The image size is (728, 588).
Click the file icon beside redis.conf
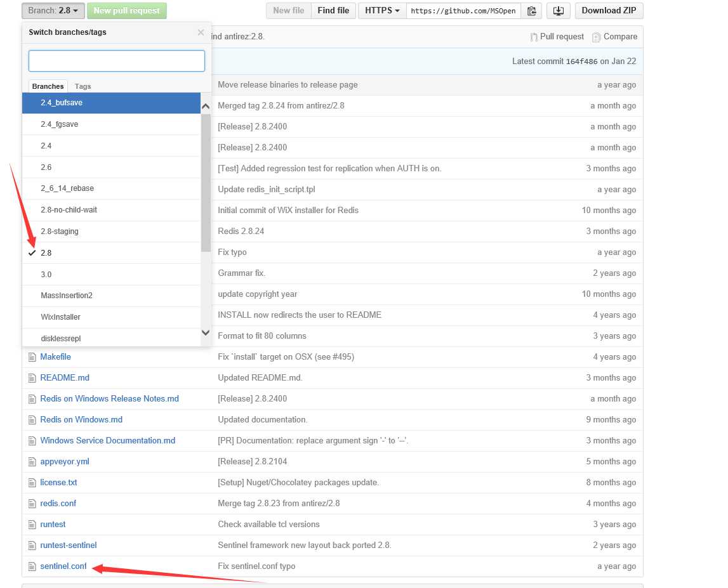(x=32, y=504)
